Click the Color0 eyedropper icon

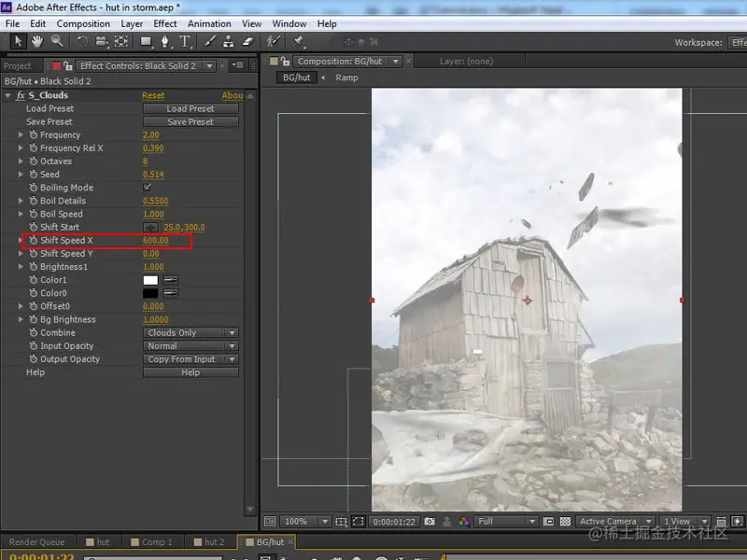(171, 293)
